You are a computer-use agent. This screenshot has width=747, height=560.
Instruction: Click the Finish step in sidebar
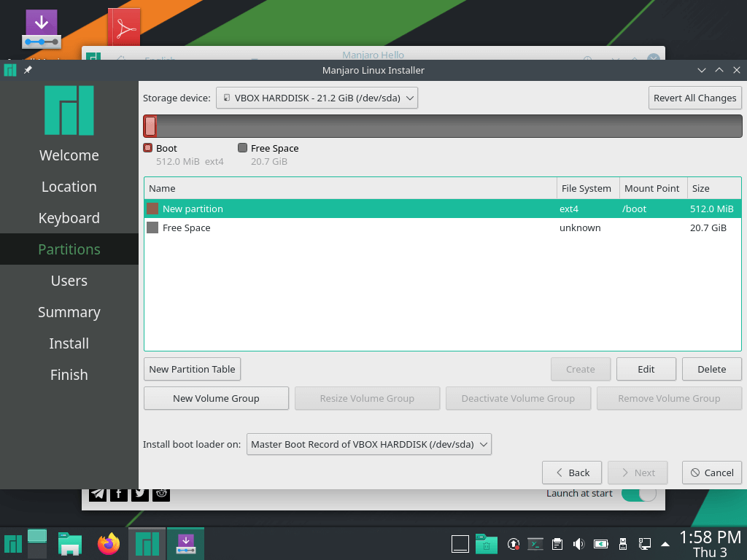click(69, 375)
